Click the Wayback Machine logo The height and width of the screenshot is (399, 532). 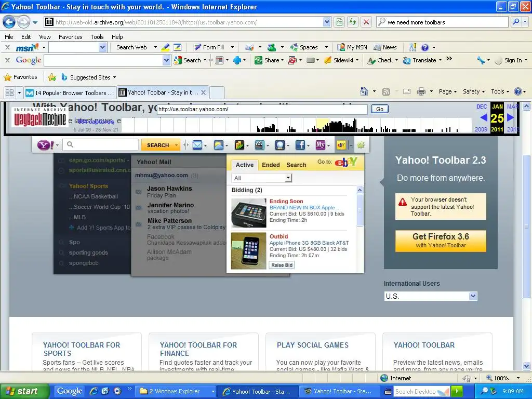40,117
